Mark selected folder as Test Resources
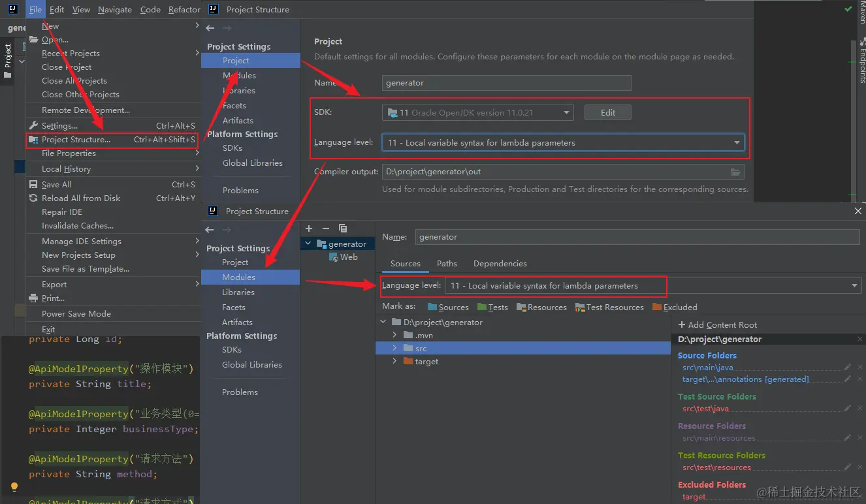Image resolution: width=866 pixels, height=504 pixels. coord(610,307)
